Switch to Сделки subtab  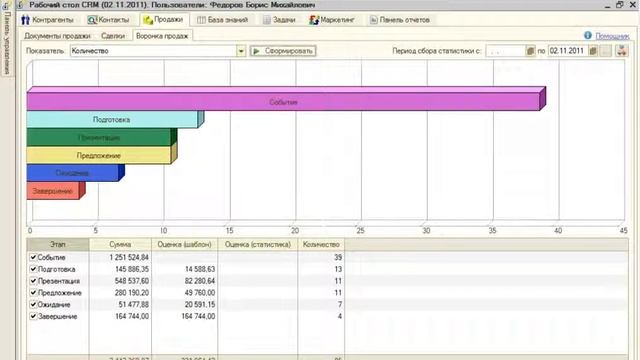click(x=113, y=36)
